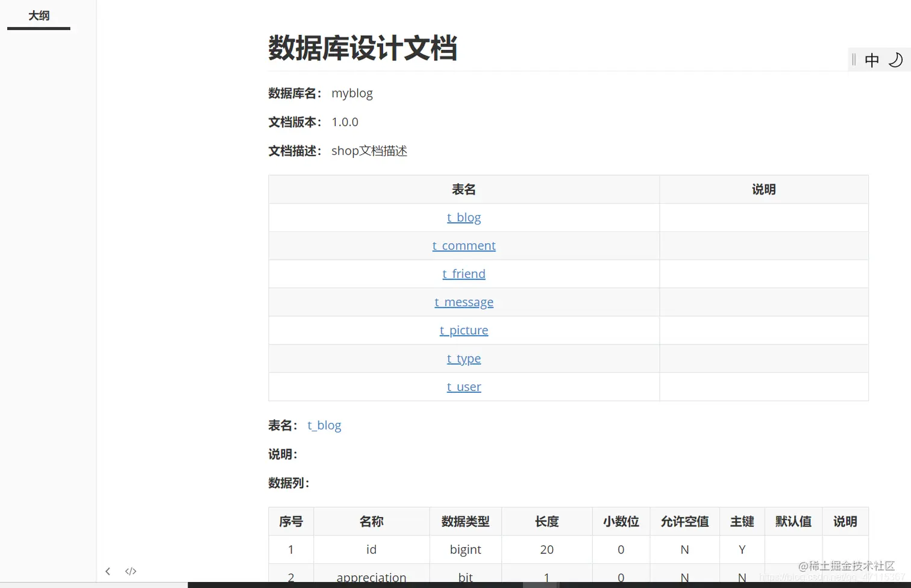911x588 pixels.
Task: Open the t_type table link
Action: [463, 358]
